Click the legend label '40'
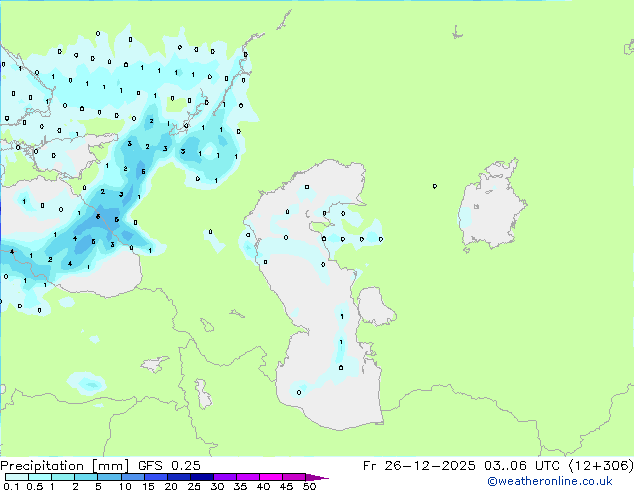The image size is (634, 490). pos(263,486)
